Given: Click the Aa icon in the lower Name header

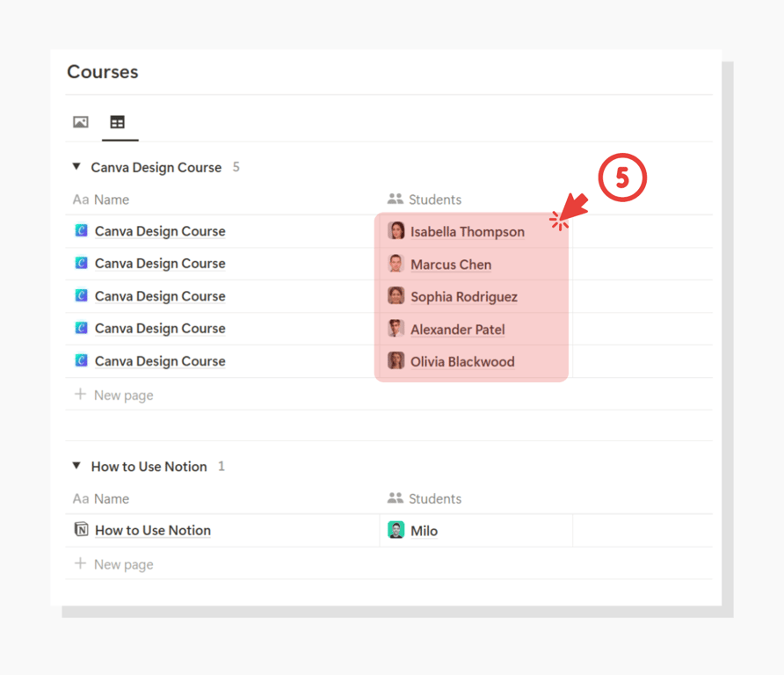Looking at the screenshot, I should click(x=81, y=498).
